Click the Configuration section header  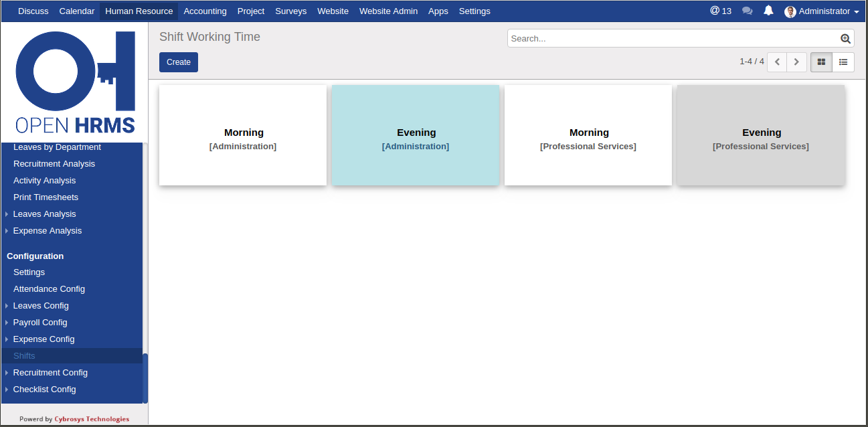pyautogui.click(x=35, y=256)
